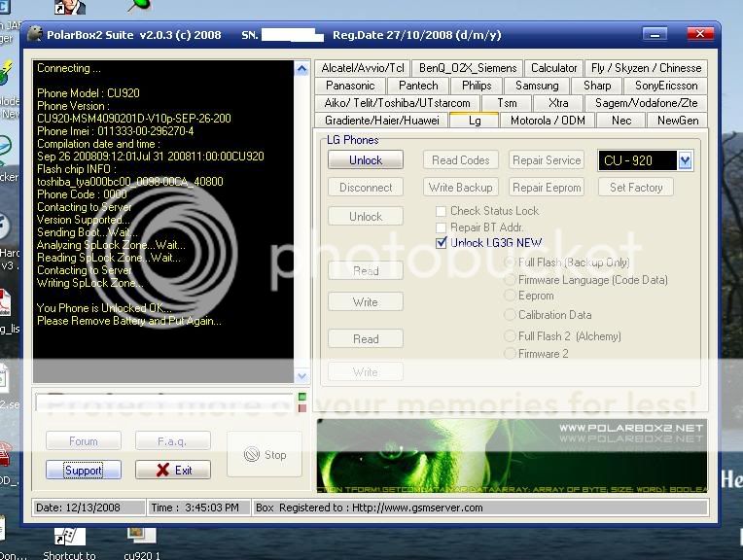Image resolution: width=743 pixels, height=560 pixels.
Task: Open Gradiente/Haier/Huawei tab
Action: pos(381,121)
